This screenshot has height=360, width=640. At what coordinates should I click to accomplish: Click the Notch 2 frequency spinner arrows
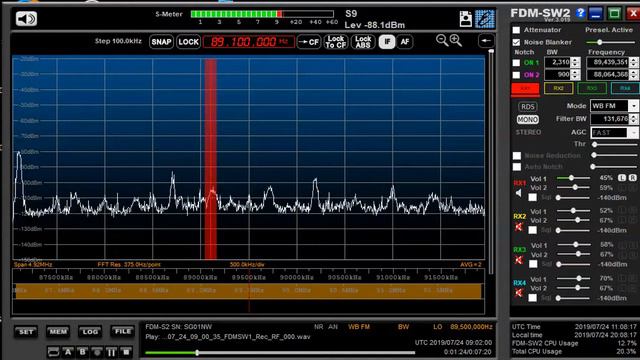point(633,75)
